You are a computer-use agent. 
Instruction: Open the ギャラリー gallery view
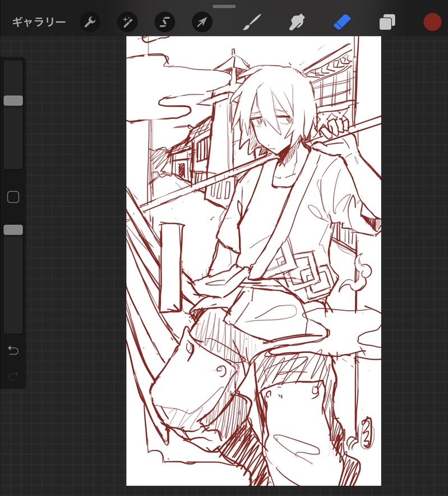39,22
